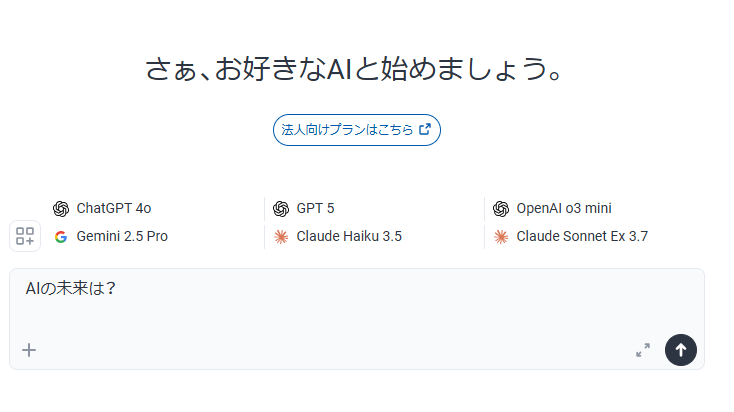Select the ChatGPT 4o model
Viewport: 734px width, 412px height.
click(114, 209)
